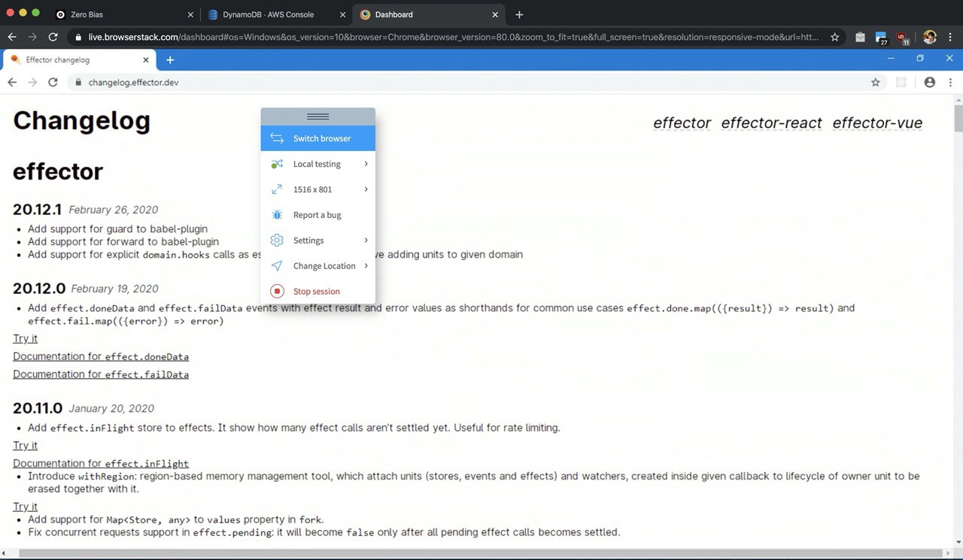Click the macOS green fullscreen window button
The image size is (963, 560).
point(35,13)
